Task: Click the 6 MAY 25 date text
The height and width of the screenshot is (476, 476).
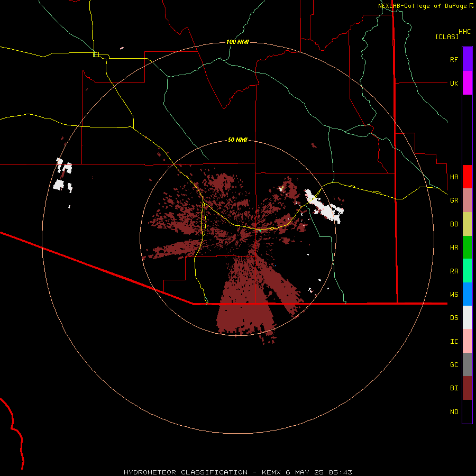Action: point(305,472)
